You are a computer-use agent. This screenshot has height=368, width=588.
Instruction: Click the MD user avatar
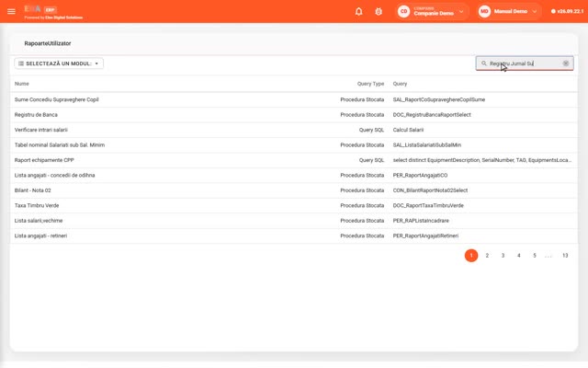(484, 11)
